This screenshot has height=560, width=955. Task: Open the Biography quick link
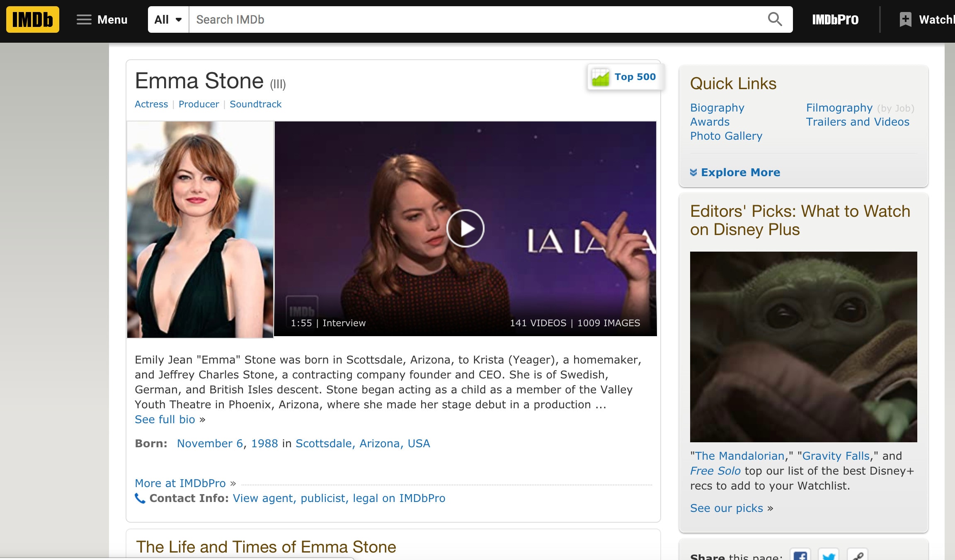coord(717,108)
